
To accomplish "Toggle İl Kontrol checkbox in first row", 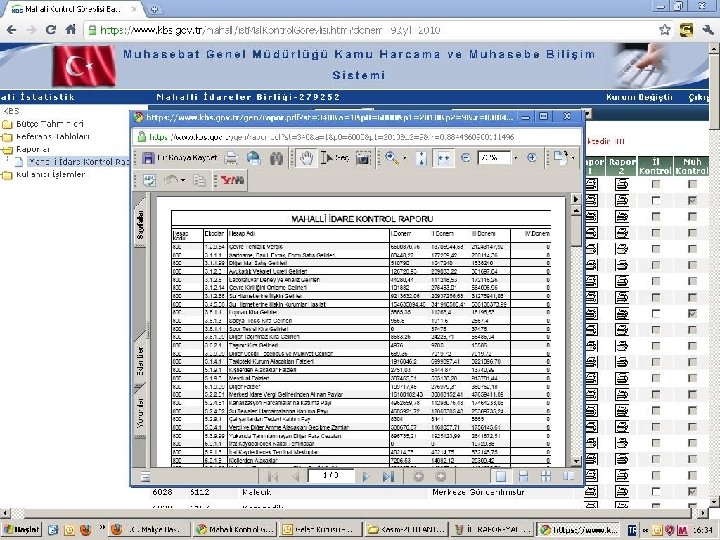I will [x=656, y=184].
